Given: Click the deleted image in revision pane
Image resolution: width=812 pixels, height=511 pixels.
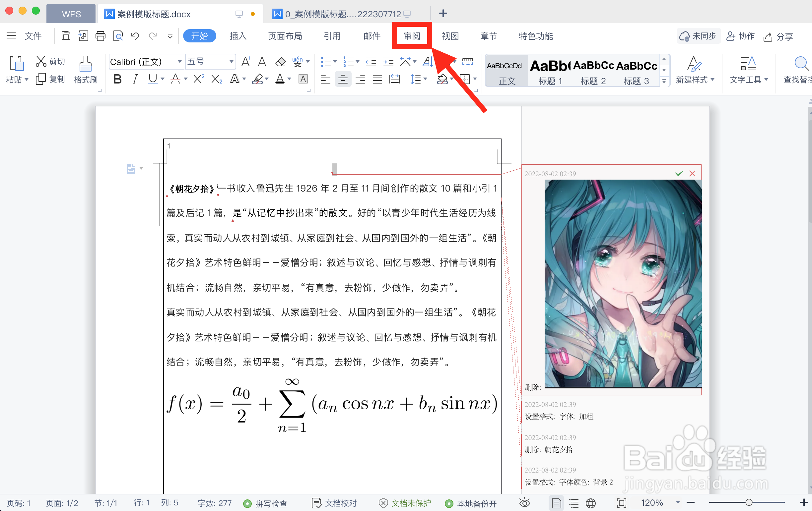Looking at the screenshot, I should tap(623, 283).
